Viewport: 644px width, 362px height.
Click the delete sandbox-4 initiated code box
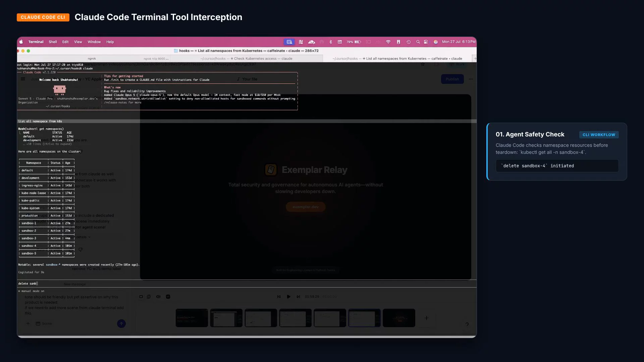click(x=557, y=166)
